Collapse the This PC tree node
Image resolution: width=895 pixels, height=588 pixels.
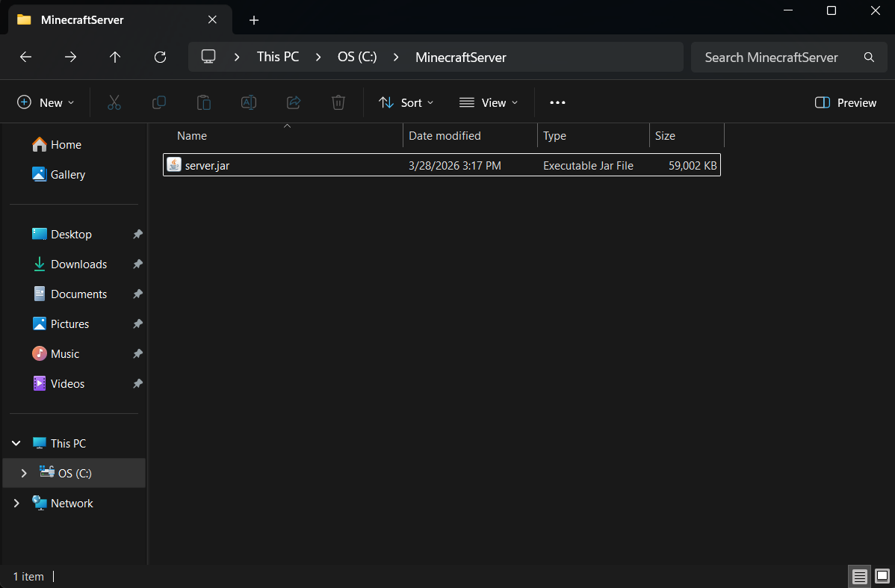(16, 443)
